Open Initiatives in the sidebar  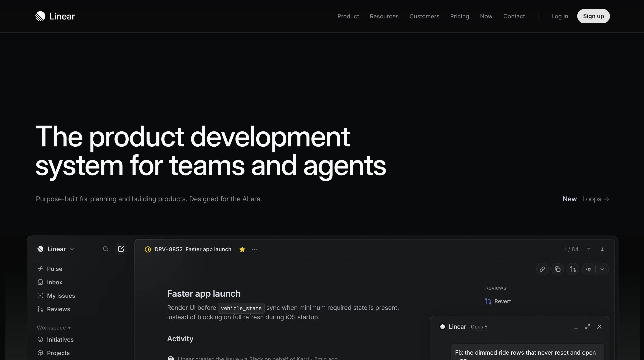[60, 340]
